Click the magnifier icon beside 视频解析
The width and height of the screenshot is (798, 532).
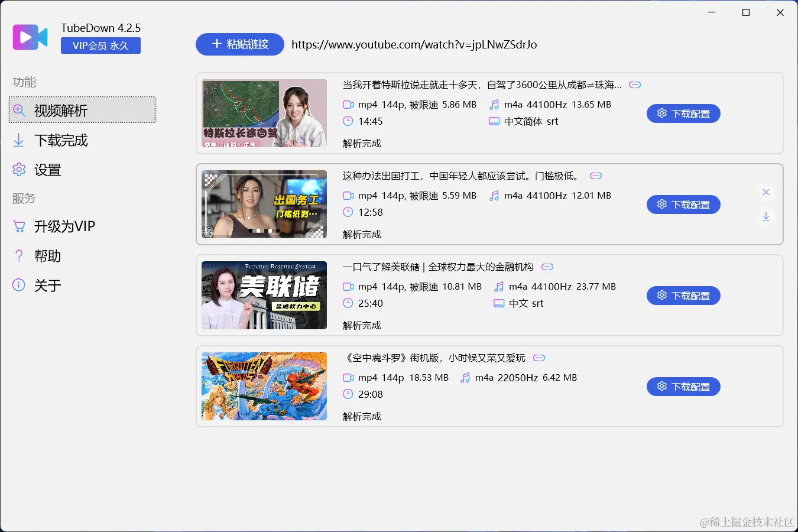pos(19,111)
